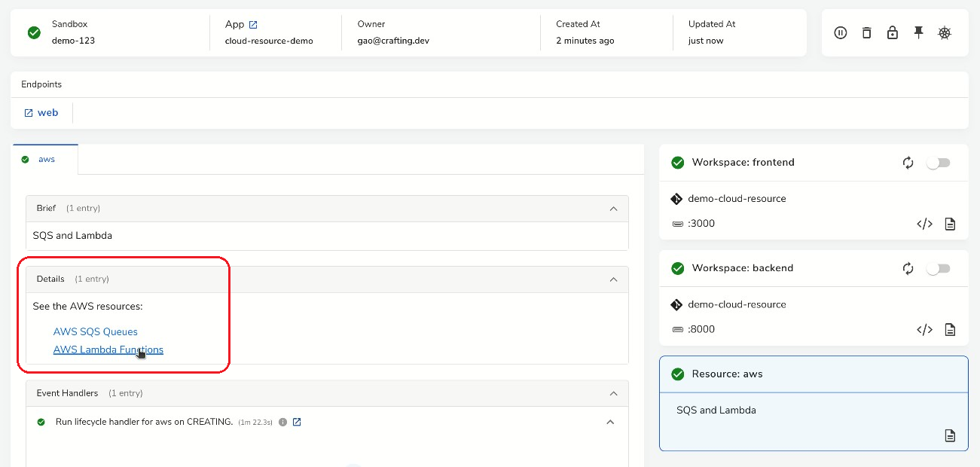This screenshot has height=467, width=980.
Task: Open the Kubernetes helm wheel icon
Action: click(945, 32)
